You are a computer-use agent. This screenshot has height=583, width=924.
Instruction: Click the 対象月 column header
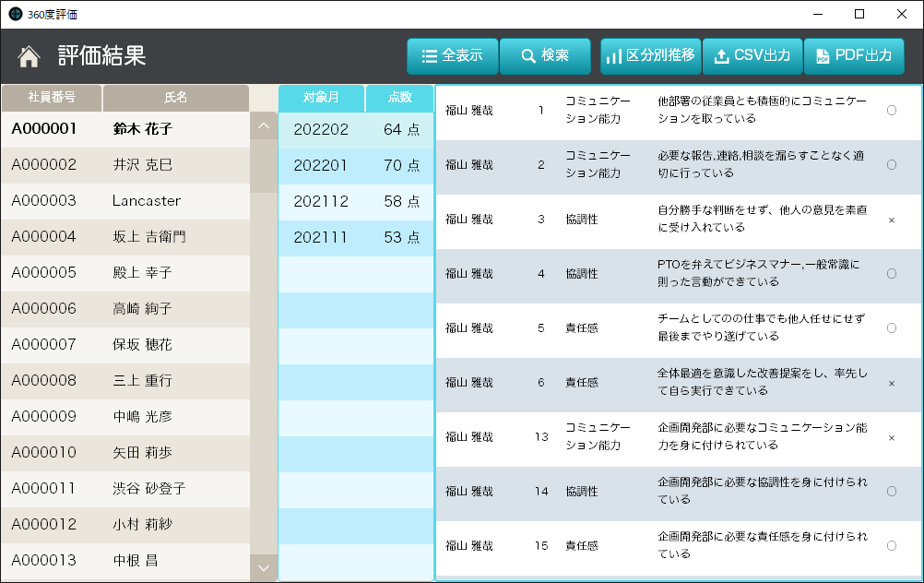[x=321, y=98]
